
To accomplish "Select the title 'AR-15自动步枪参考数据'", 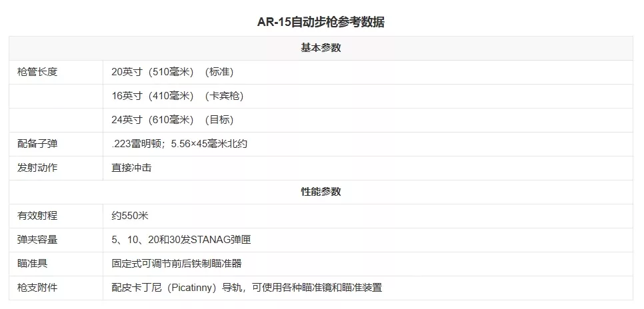I will point(321,22).
